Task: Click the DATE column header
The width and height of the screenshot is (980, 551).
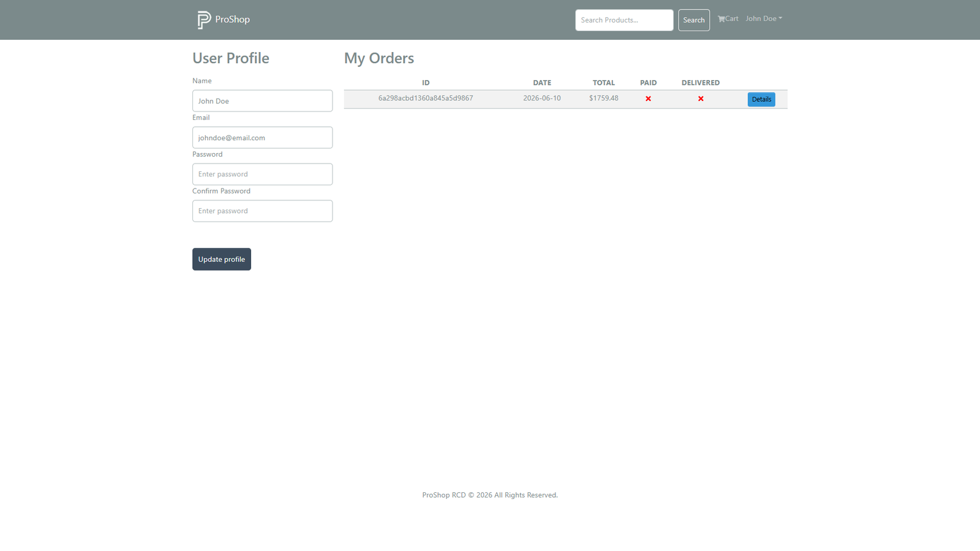Action: tap(542, 83)
